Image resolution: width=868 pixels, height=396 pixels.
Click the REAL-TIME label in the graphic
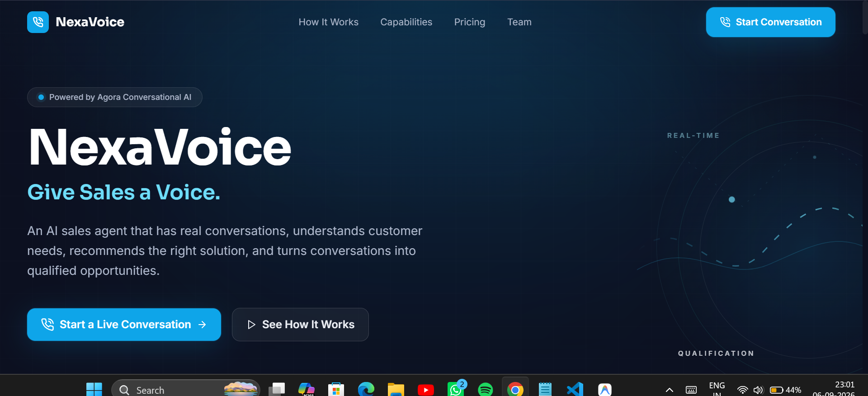(x=693, y=136)
